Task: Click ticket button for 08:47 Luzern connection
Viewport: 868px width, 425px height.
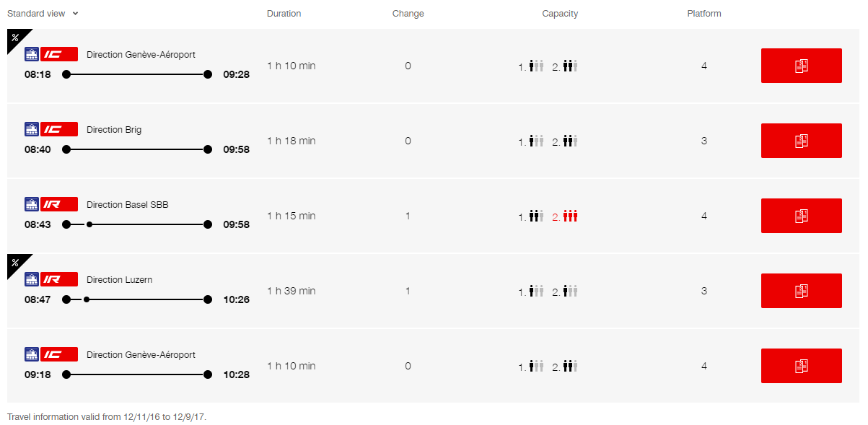Action: tap(801, 291)
